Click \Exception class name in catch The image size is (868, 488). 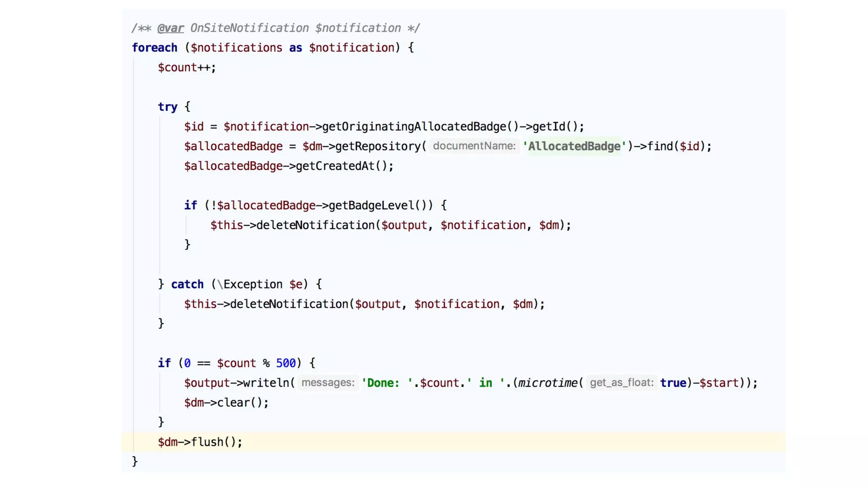tap(250, 284)
